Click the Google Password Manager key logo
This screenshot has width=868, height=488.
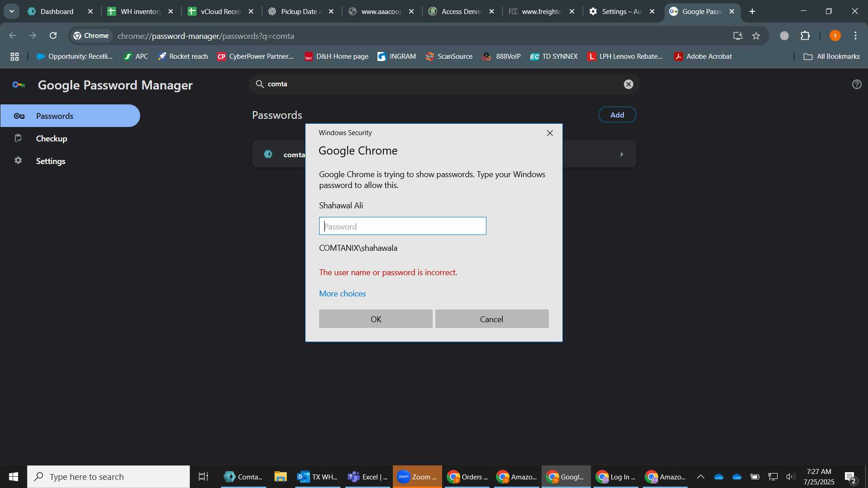coord(19,85)
